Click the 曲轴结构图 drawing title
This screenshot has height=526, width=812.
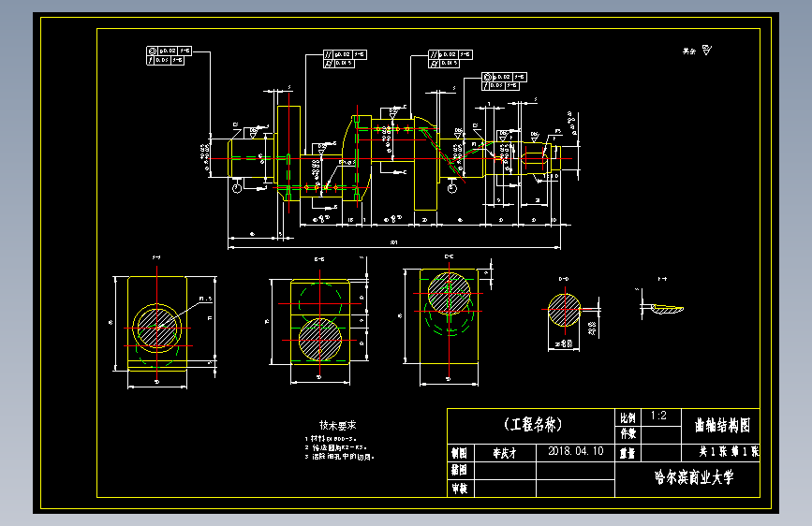point(722,426)
